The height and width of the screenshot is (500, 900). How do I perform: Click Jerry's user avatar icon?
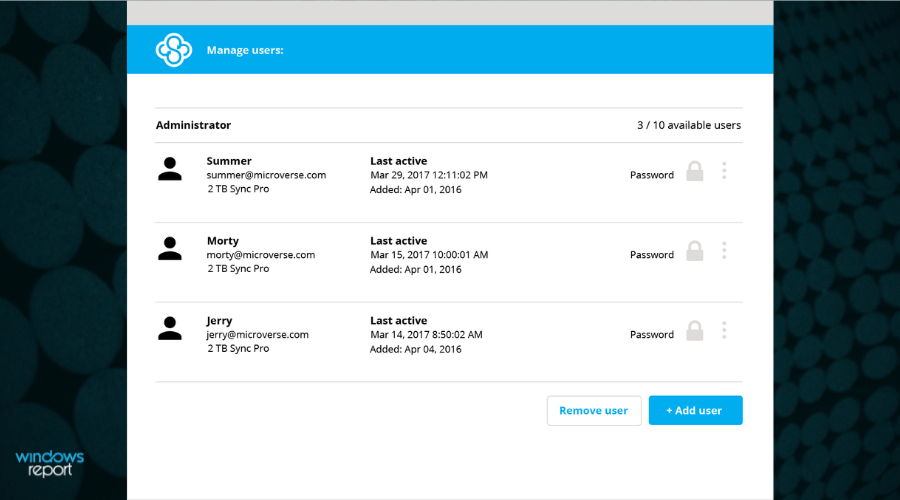(170, 329)
